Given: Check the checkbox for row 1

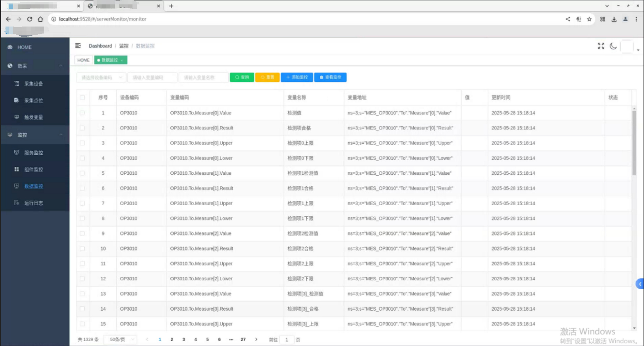Looking at the screenshot, I should [82, 113].
